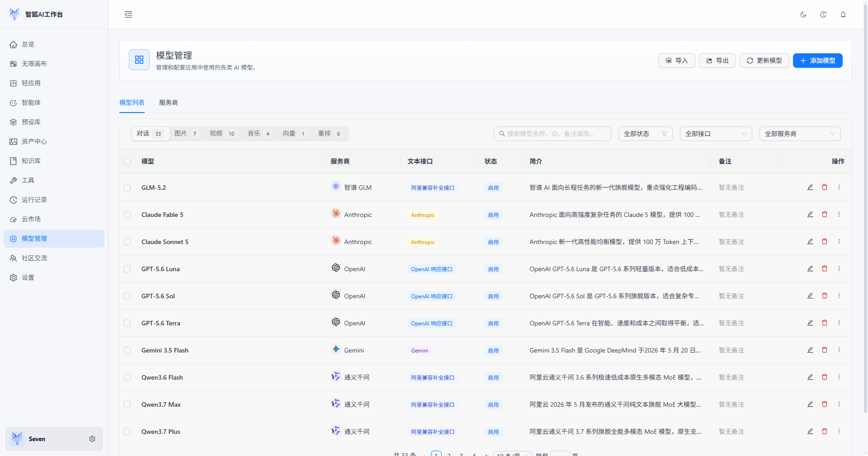Toggle dark mode moon icon
Viewport: 868px width, 456px height.
pos(803,14)
